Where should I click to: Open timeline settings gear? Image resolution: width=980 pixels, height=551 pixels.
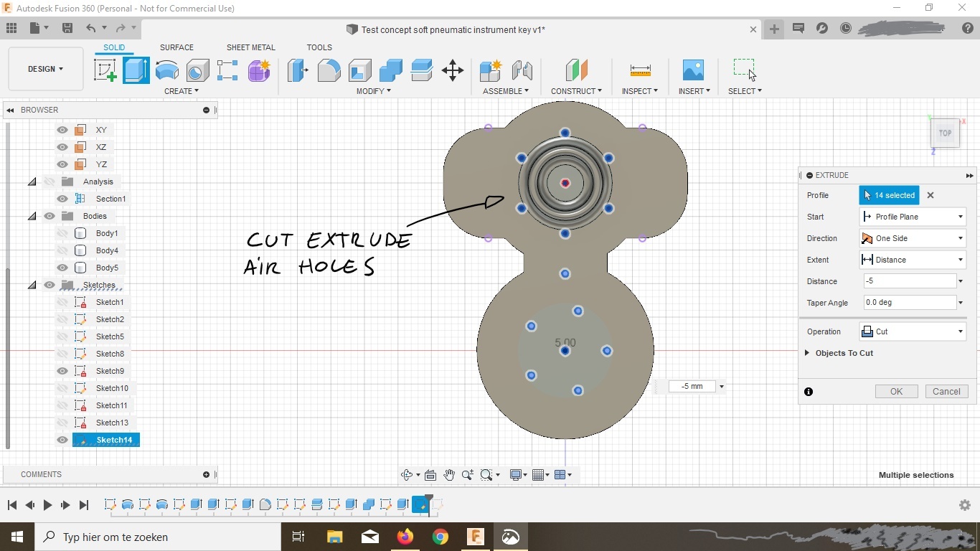pyautogui.click(x=965, y=505)
